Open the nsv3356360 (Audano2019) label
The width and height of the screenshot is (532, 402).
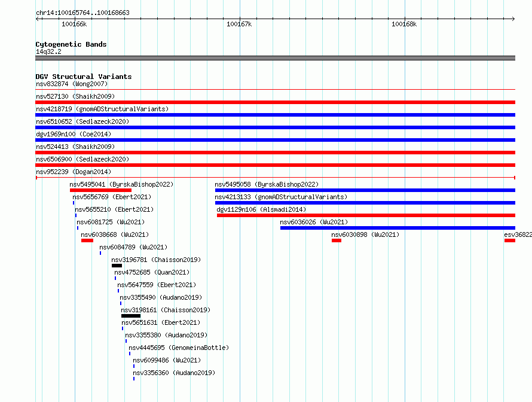[174, 373]
